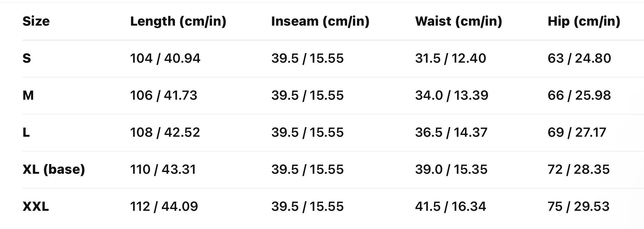The image size is (644, 229).
Task: Click the 66 / 25.98 hip cell
Action: tap(579, 95)
